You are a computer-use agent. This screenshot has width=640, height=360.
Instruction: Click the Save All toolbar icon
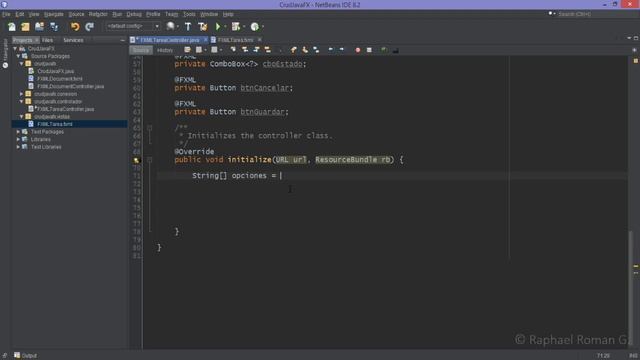[x=54, y=27]
